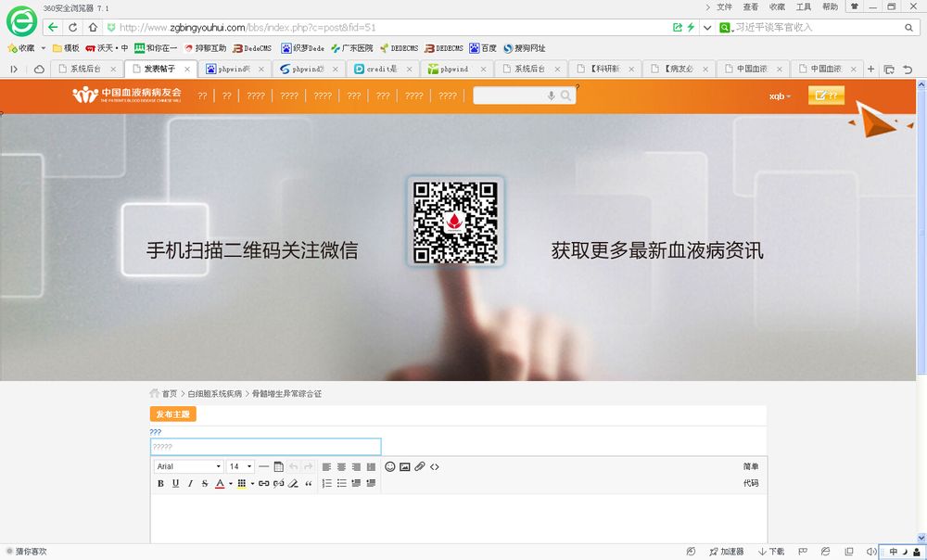Image resolution: width=927 pixels, height=560 pixels.
Task: Align text right in editor
Action: [357, 466]
